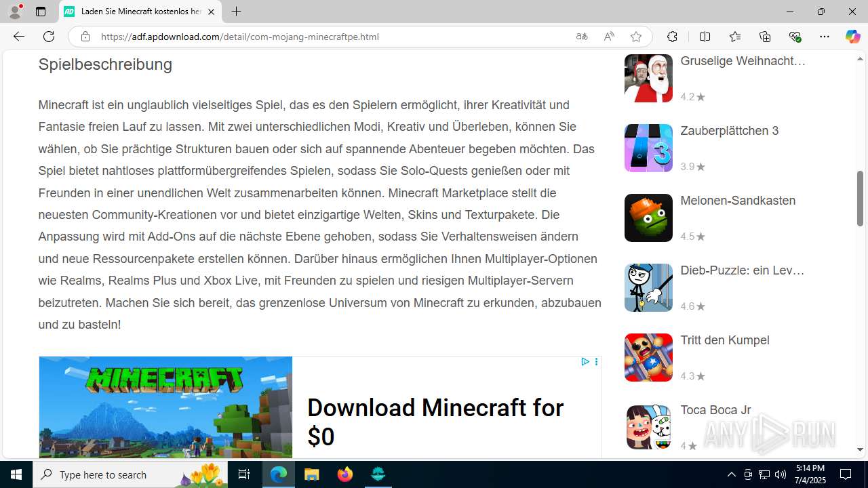The image size is (868, 488).
Task: Open the volume control icon
Action: (781, 474)
